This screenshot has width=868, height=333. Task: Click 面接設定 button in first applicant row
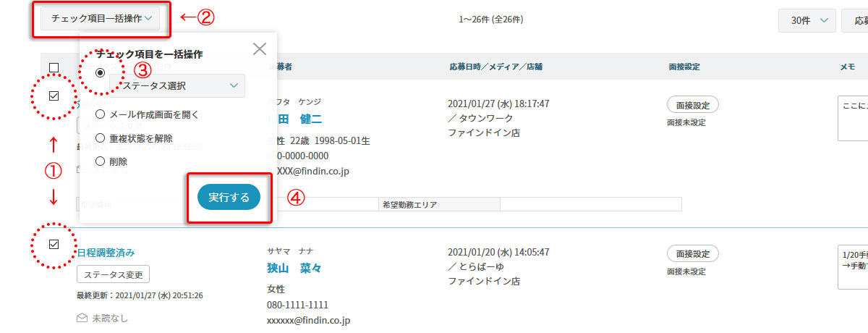point(692,105)
